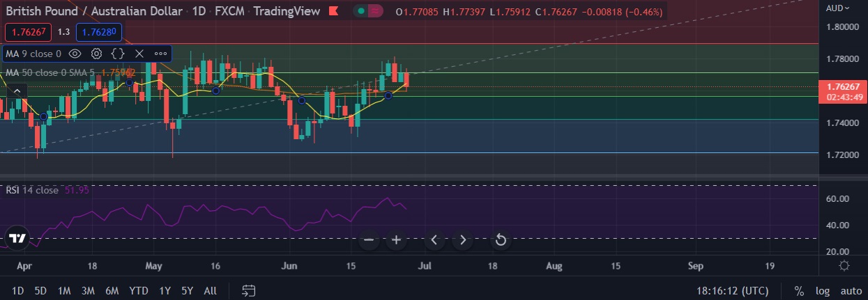Collapse the indicator legend with chevron

17,90
